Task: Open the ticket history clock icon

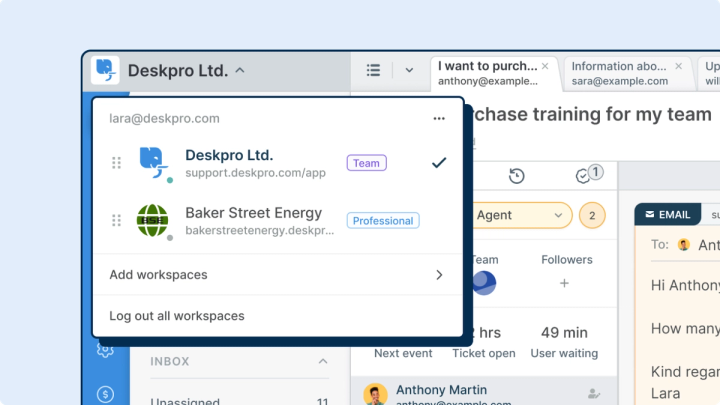Action: pyautogui.click(x=517, y=176)
